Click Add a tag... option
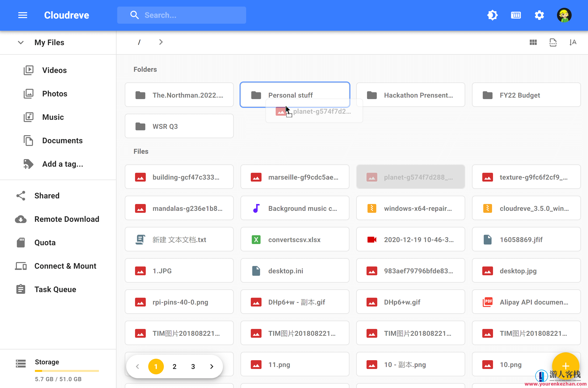Image resolution: width=588 pixels, height=388 pixels. pyautogui.click(x=63, y=164)
